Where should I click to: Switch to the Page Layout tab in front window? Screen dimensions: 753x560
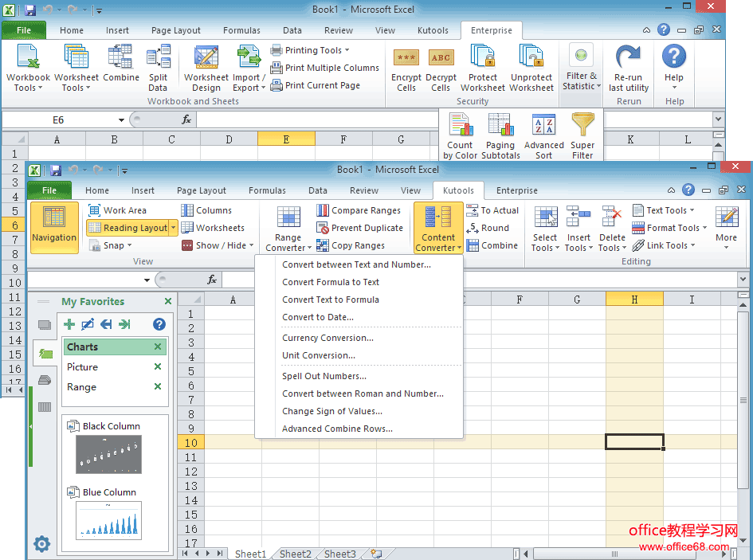(x=202, y=191)
